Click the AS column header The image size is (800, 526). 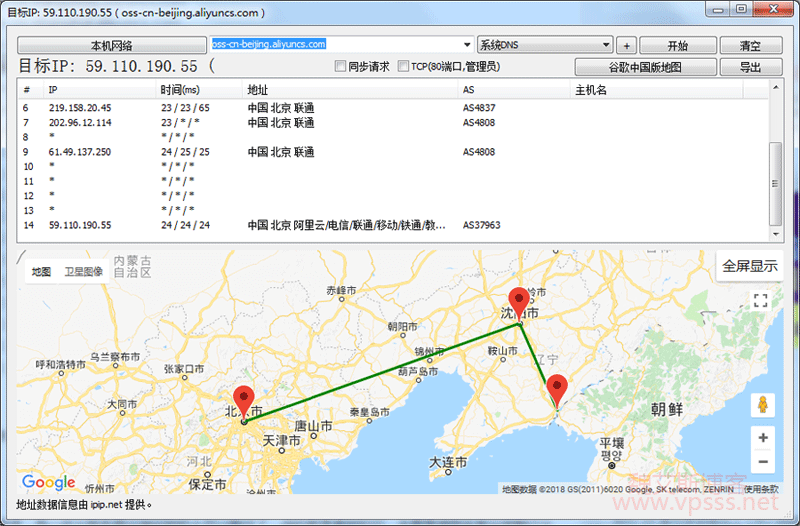tap(514, 90)
